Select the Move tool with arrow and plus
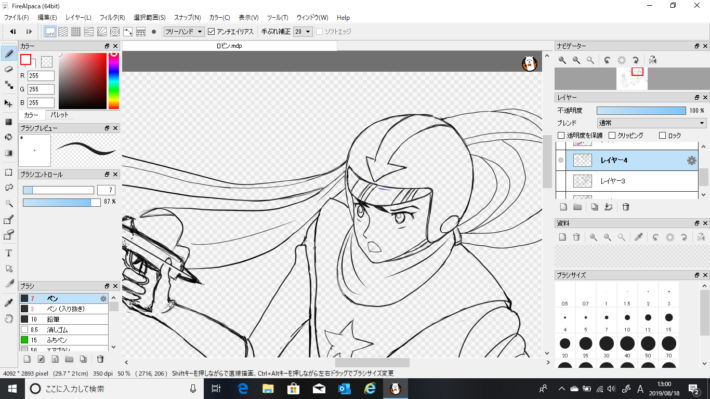 [9, 103]
